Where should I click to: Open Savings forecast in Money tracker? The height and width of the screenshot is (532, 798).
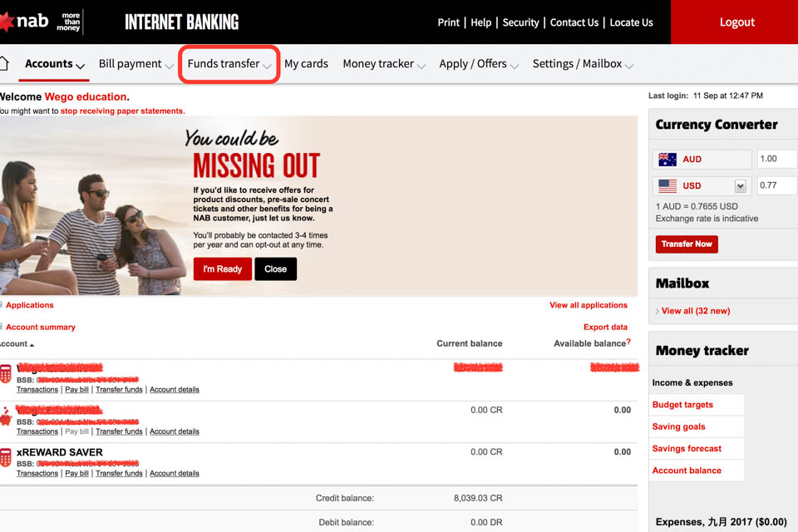(687, 449)
